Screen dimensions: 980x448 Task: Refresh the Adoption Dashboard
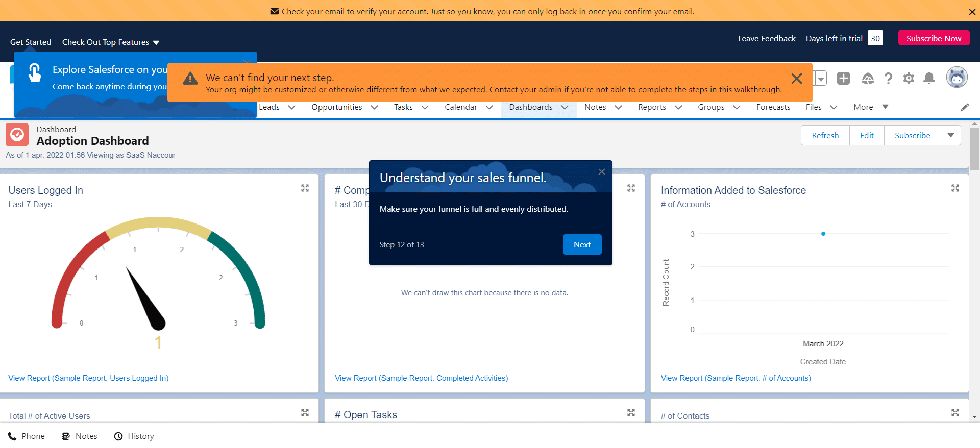(x=825, y=135)
